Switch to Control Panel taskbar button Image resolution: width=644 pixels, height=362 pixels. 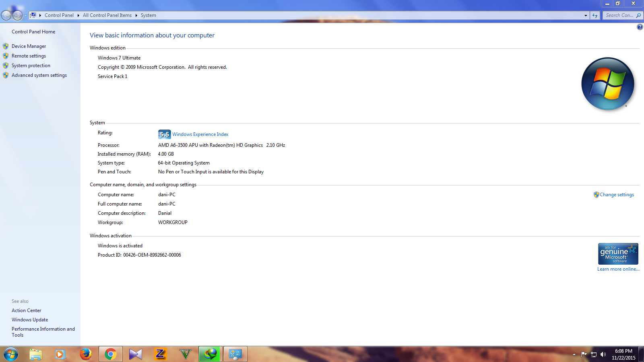pyautogui.click(x=235, y=354)
